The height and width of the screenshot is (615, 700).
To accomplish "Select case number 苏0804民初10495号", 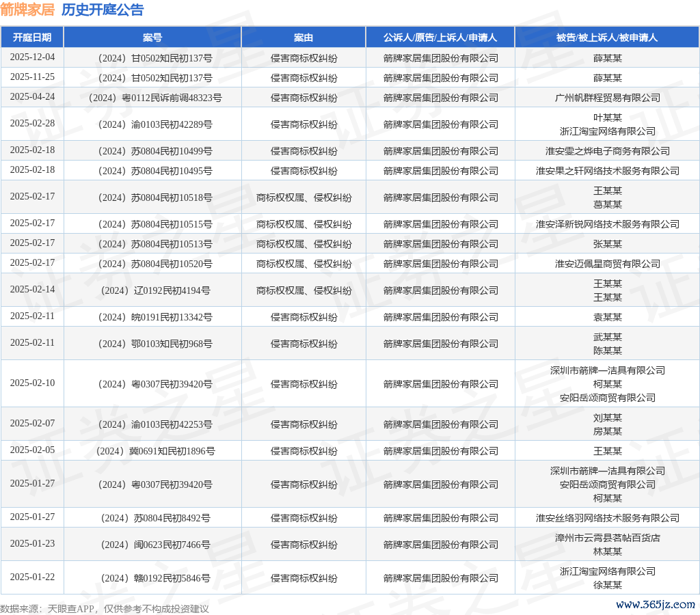I will [155, 171].
